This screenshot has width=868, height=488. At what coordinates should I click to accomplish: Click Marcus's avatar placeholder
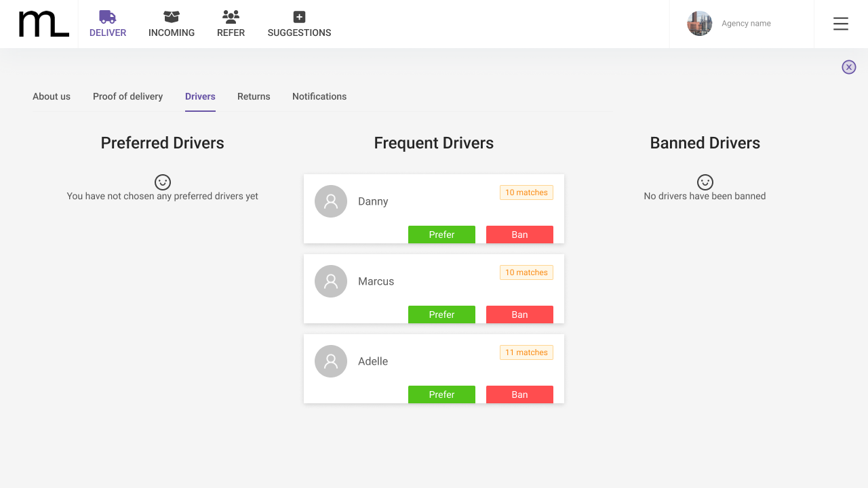(330, 281)
